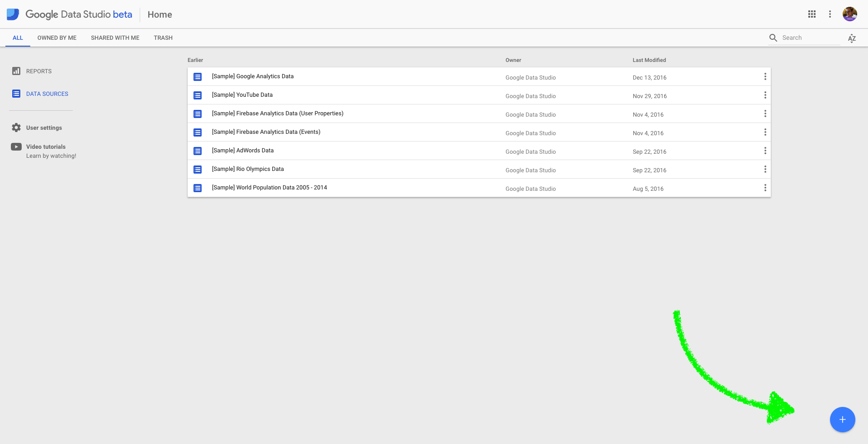Open more options for YouTube Data row
Screen dimensions: 868x444
point(765,95)
